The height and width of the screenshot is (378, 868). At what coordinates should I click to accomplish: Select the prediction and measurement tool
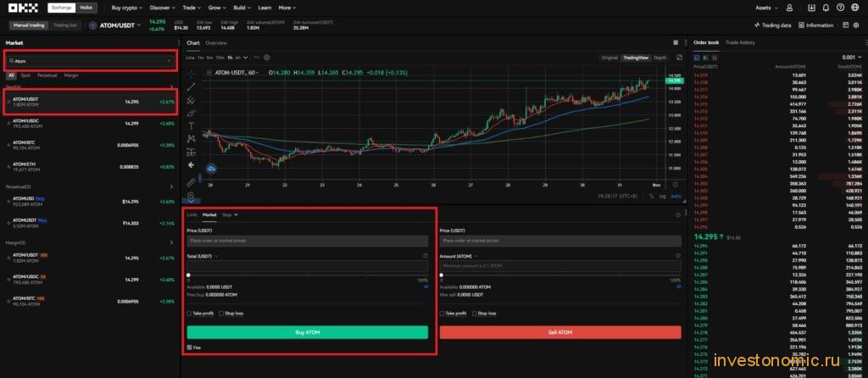pyautogui.click(x=191, y=152)
